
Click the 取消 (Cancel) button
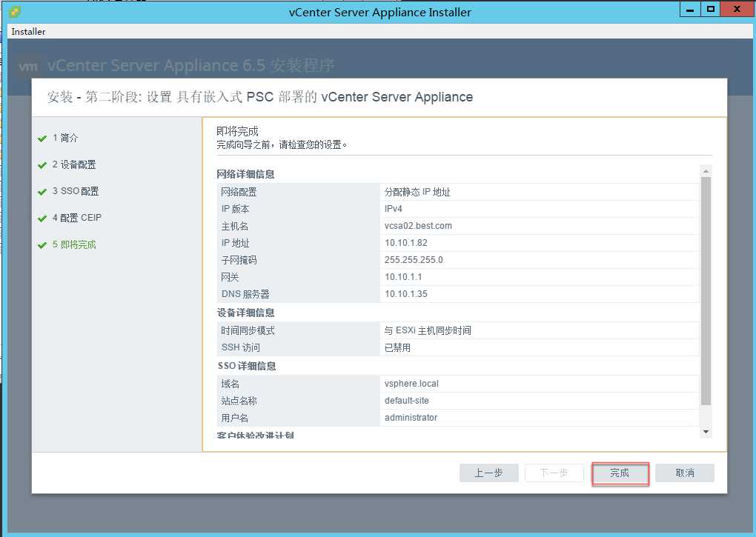tap(685, 473)
